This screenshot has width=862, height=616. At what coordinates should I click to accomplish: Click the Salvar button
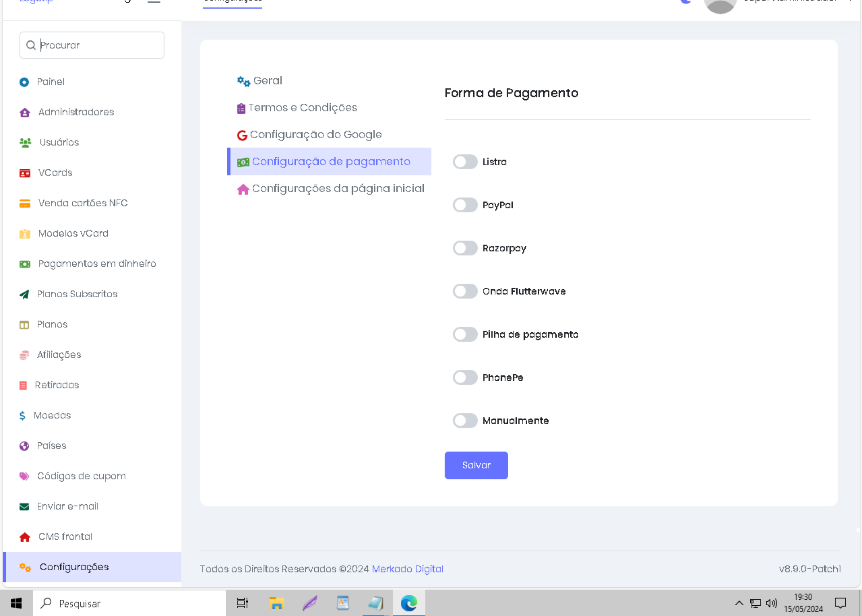click(x=476, y=465)
